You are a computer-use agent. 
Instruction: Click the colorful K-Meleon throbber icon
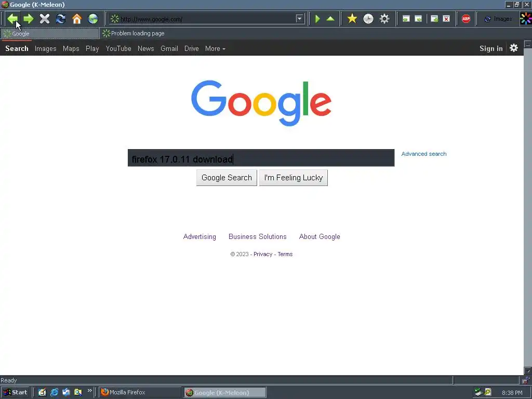[526, 19]
